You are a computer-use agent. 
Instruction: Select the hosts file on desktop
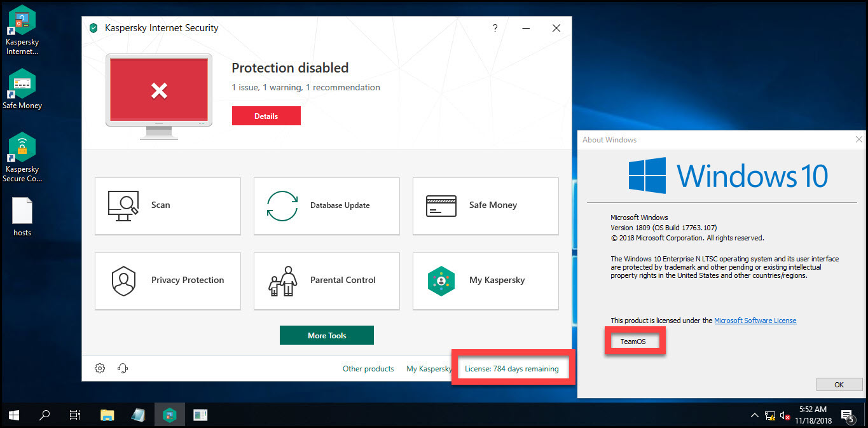point(22,216)
